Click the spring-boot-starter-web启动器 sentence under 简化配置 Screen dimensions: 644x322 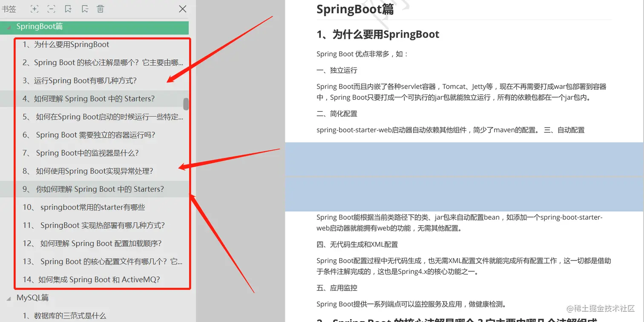(x=428, y=130)
